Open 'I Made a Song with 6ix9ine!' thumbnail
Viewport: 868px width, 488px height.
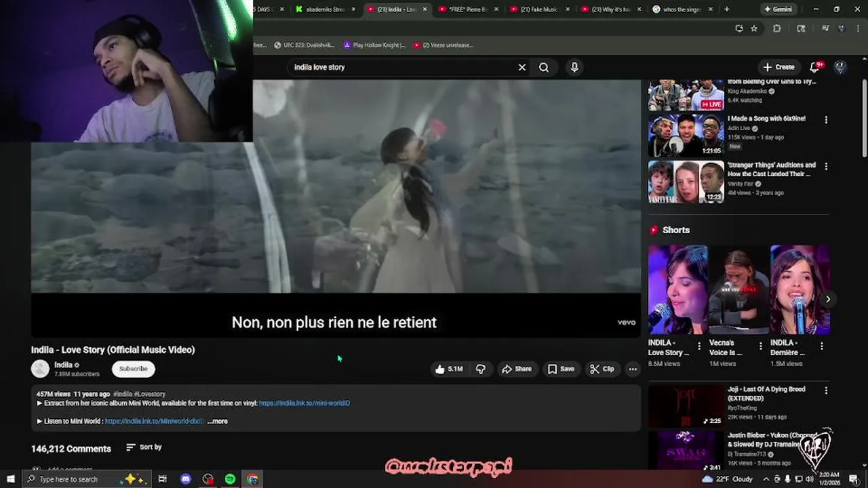pyautogui.click(x=686, y=135)
